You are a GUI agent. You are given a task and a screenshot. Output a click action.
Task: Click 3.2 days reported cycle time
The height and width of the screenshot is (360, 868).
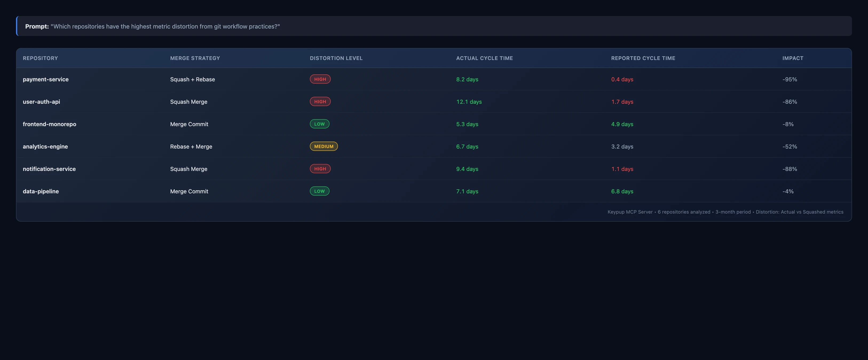(622, 146)
